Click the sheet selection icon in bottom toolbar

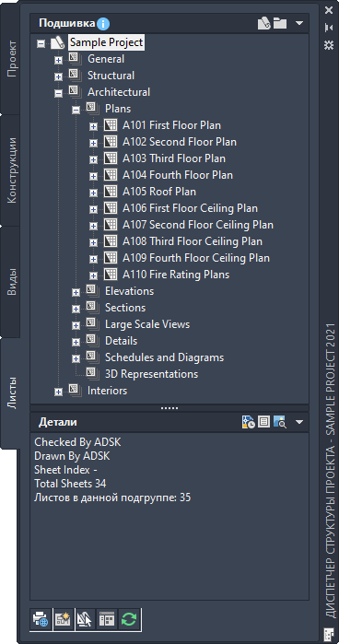[x=84, y=619]
